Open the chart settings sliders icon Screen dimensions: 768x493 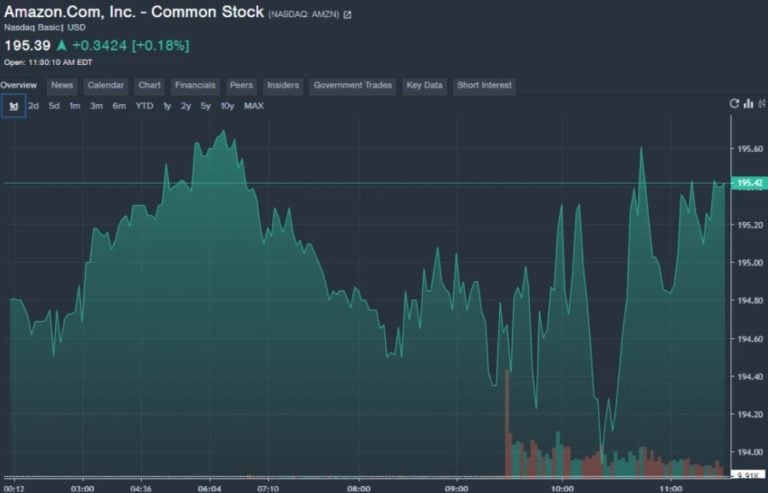coord(762,103)
